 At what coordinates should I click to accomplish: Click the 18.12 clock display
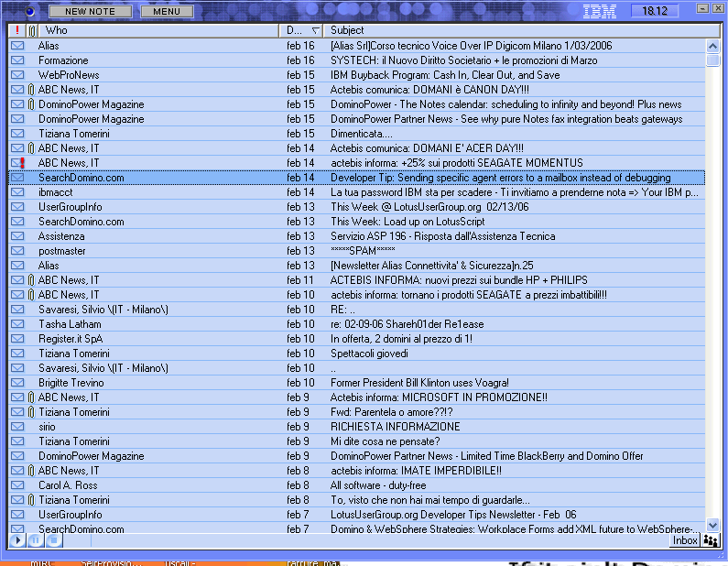pyautogui.click(x=655, y=11)
